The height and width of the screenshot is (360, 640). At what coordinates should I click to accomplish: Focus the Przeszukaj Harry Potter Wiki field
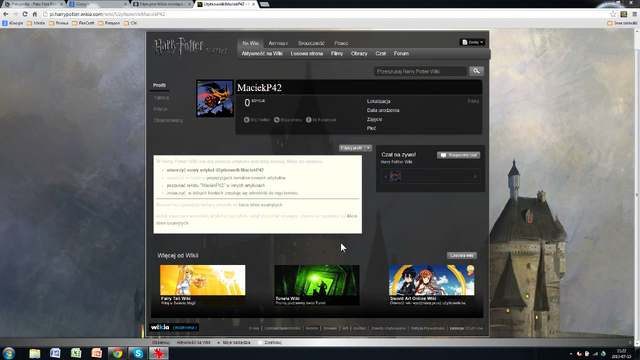[420, 71]
